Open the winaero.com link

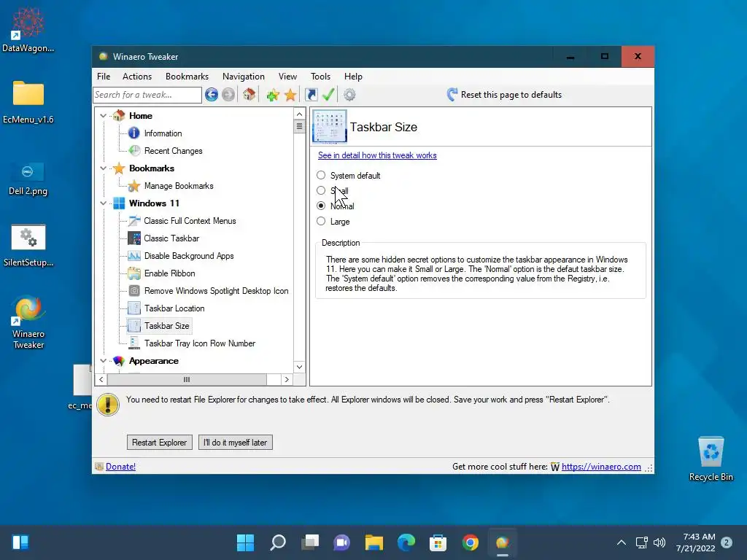[x=601, y=467]
